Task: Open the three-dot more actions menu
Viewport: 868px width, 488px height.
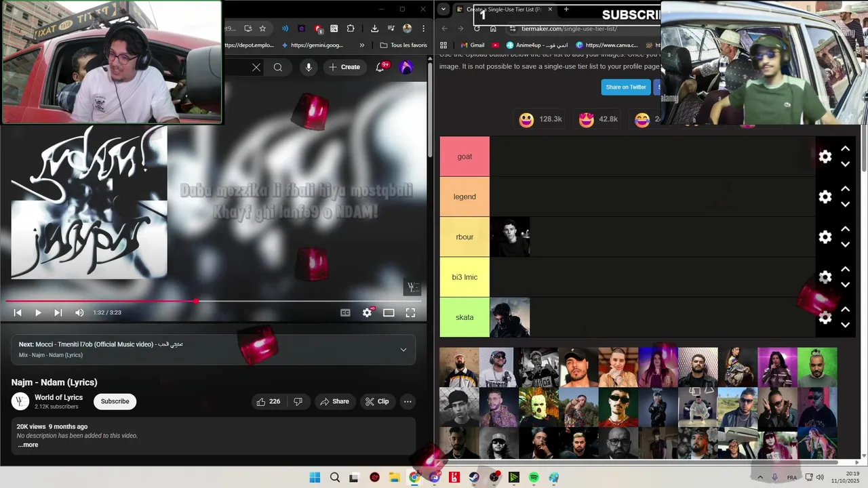Action: (x=408, y=401)
